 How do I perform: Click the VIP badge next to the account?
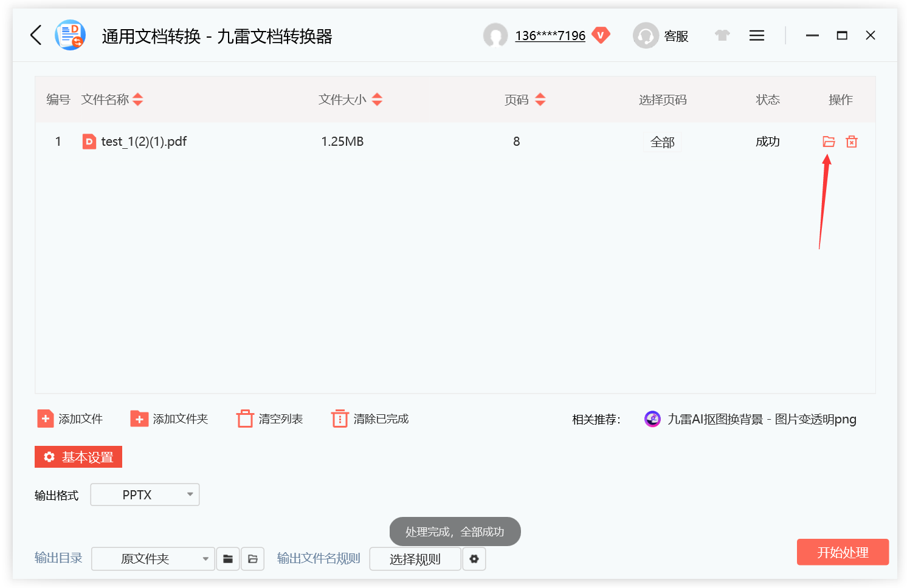(601, 35)
